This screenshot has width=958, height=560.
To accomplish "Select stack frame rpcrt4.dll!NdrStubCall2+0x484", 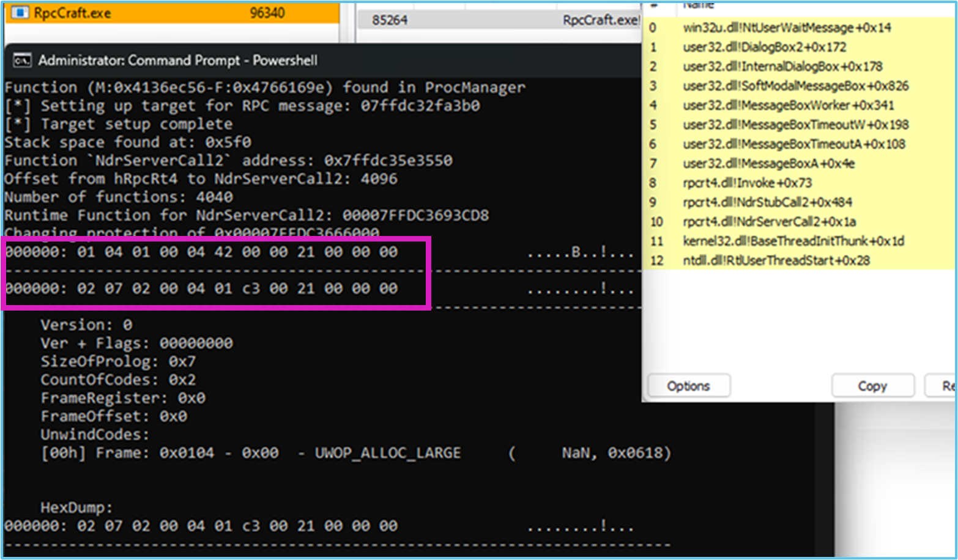I will click(x=767, y=202).
